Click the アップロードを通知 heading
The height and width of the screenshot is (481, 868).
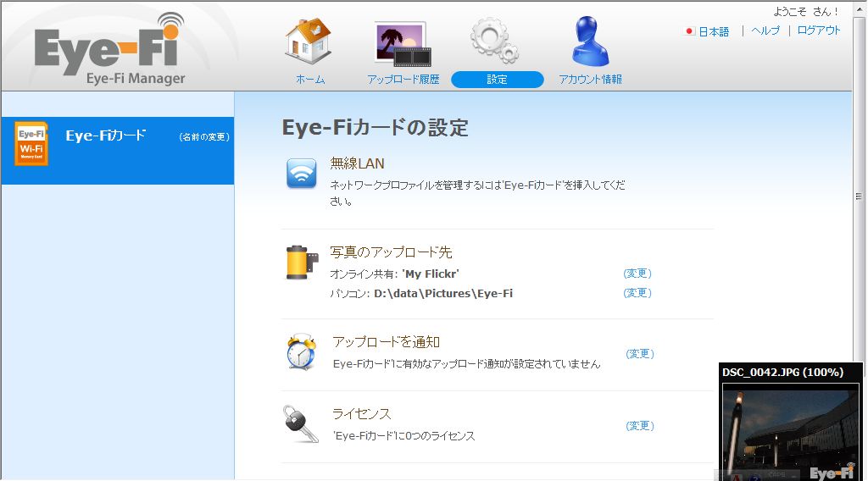coord(386,342)
